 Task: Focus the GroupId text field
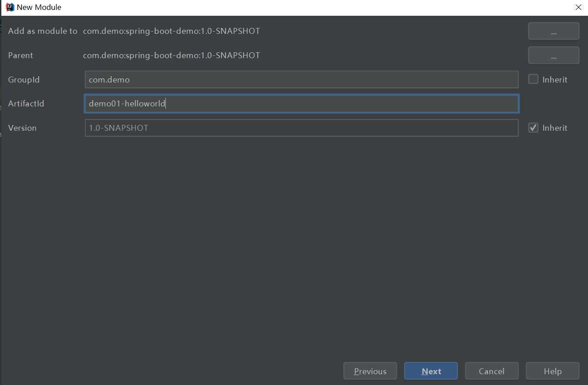click(x=301, y=80)
